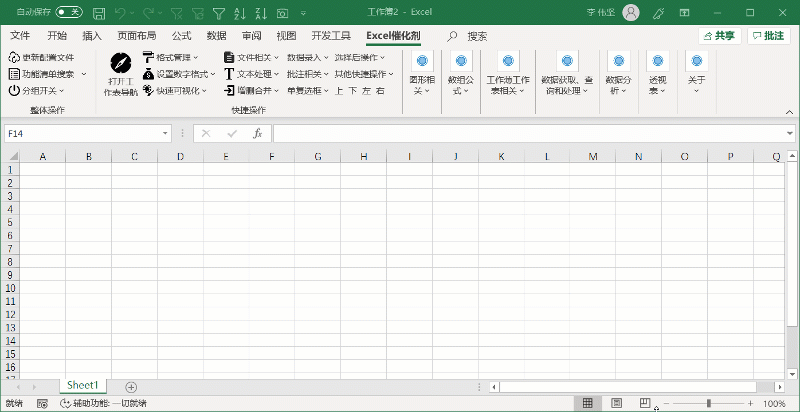Viewport: 800px width, 412px height.
Task: Click the pen/coming soon icon in title bar
Action: 659,12
